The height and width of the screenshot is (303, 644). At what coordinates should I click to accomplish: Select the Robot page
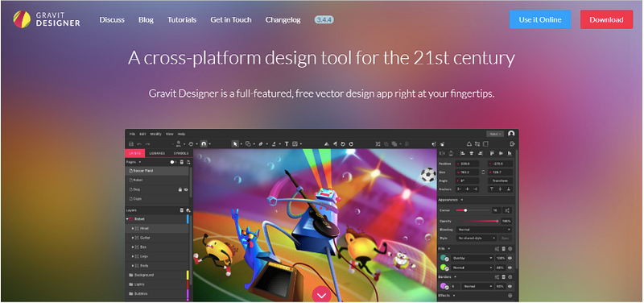coord(156,180)
